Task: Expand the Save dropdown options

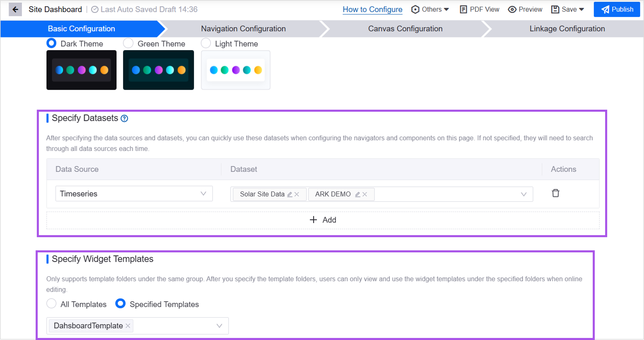Action: (581, 9)
